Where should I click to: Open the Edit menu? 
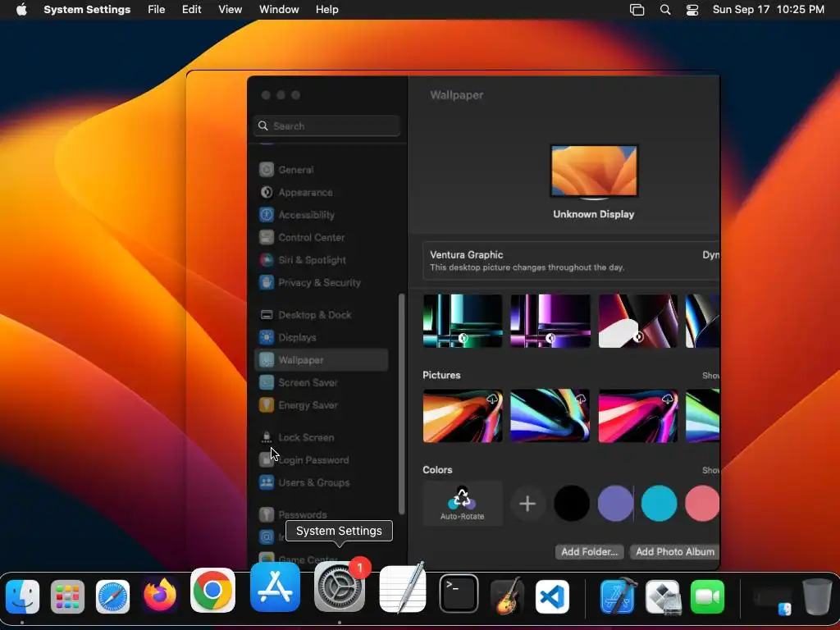191,10
